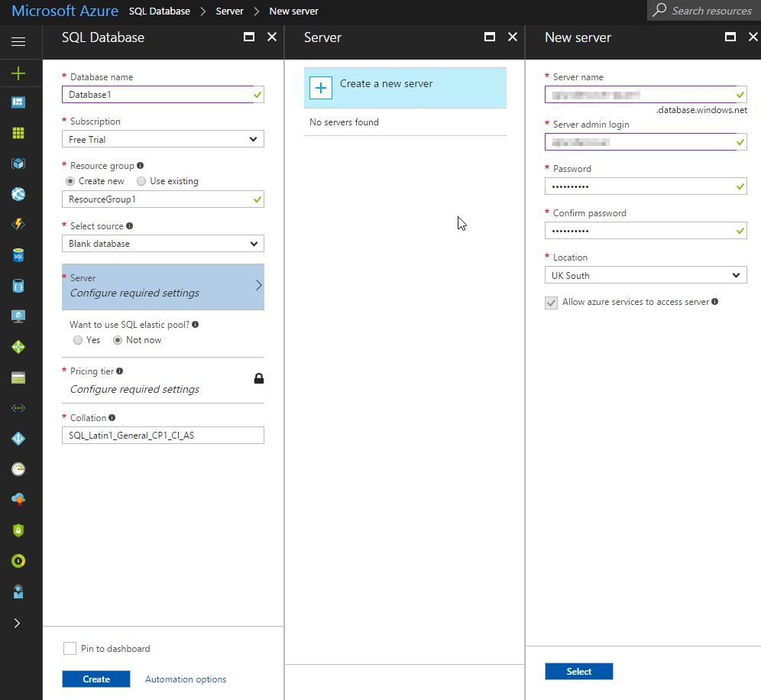The image size is (761, 700).
Task: Click the Pricing tier info icon
Action: click(119, 371)
